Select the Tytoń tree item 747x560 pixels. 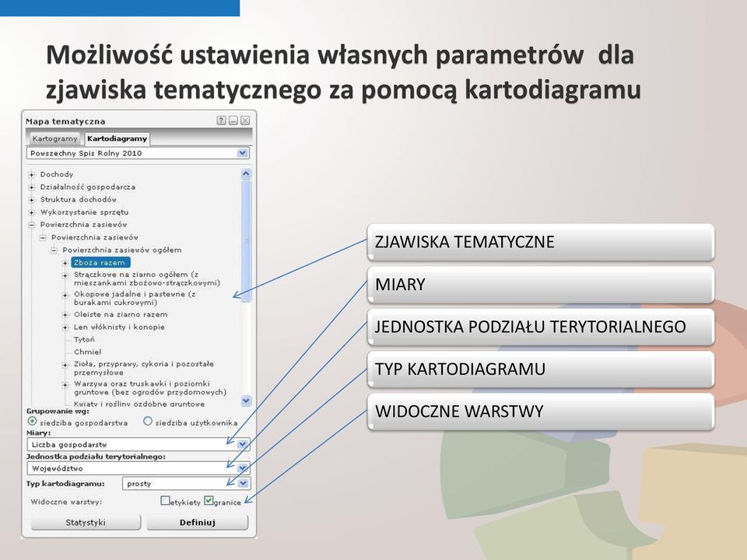(x=84, y=340)
